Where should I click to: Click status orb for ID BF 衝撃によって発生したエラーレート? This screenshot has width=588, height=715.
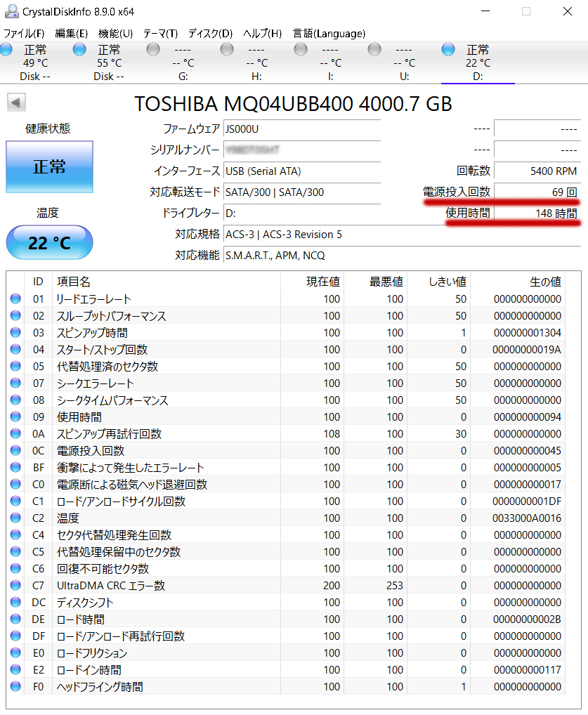pyautogui.click(x=15, y=467)
